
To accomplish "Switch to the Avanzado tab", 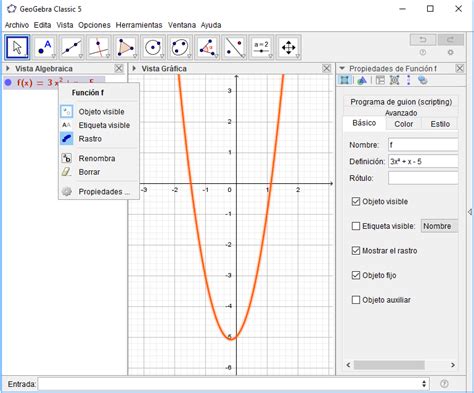I will (x=401, y=113).
